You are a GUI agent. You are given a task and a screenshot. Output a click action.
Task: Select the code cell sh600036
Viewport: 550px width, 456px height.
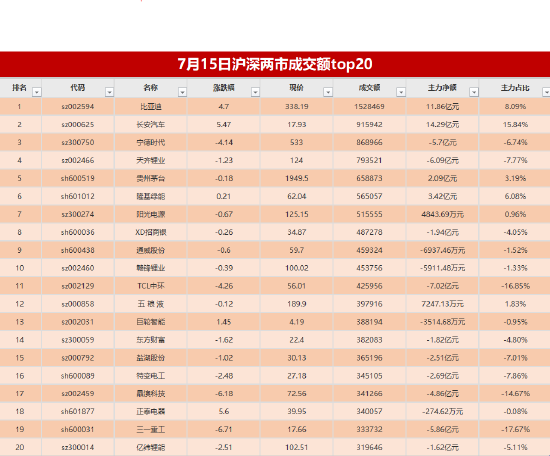point(78,232)
